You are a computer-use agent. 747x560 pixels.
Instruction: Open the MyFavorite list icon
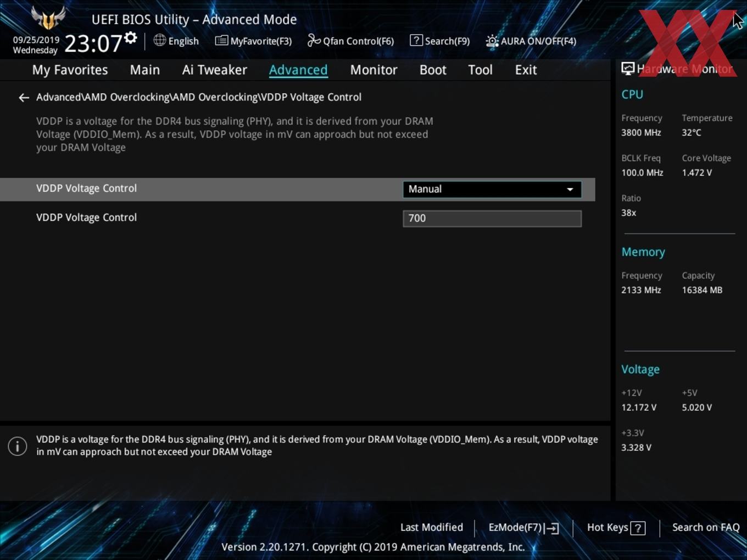click(x=221, y=41)
